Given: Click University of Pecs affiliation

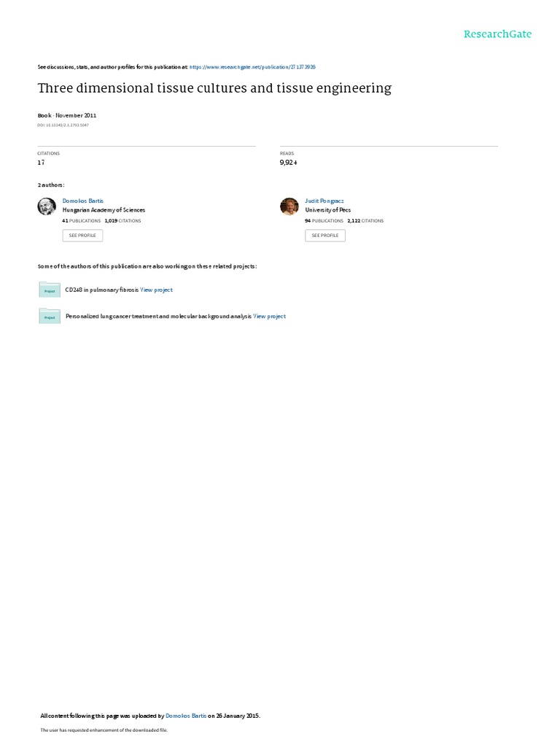Looking at the screenshot, I should (x=327, y=210).
